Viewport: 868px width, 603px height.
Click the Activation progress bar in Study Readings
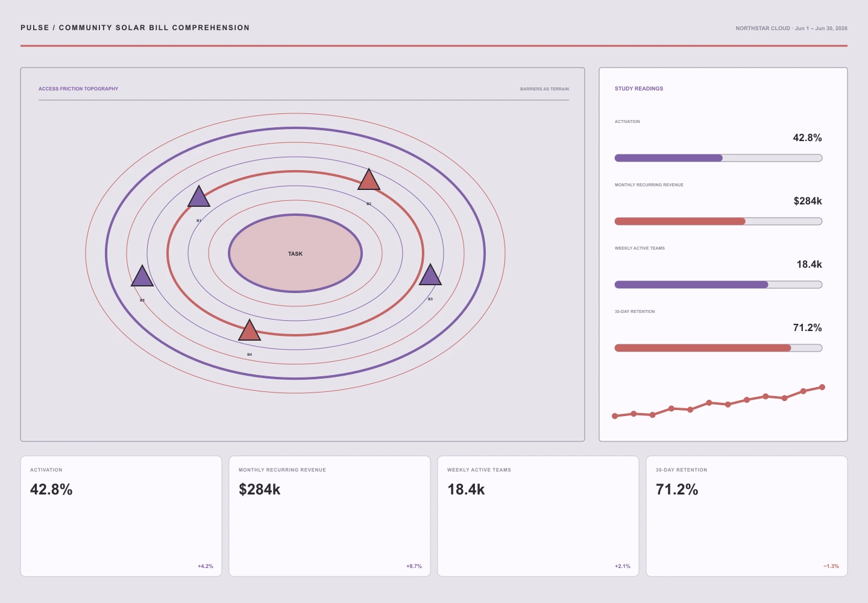click(719, 158)
